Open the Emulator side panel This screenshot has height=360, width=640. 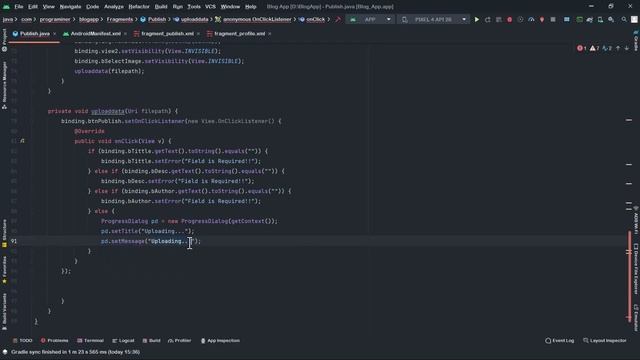[x=636, y=317]
